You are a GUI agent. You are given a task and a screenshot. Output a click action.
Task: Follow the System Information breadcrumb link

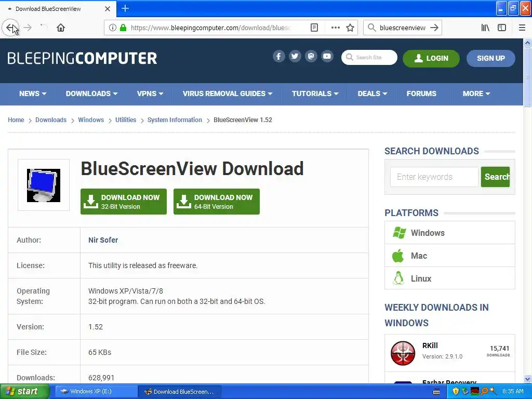click(x=175, y=120)
